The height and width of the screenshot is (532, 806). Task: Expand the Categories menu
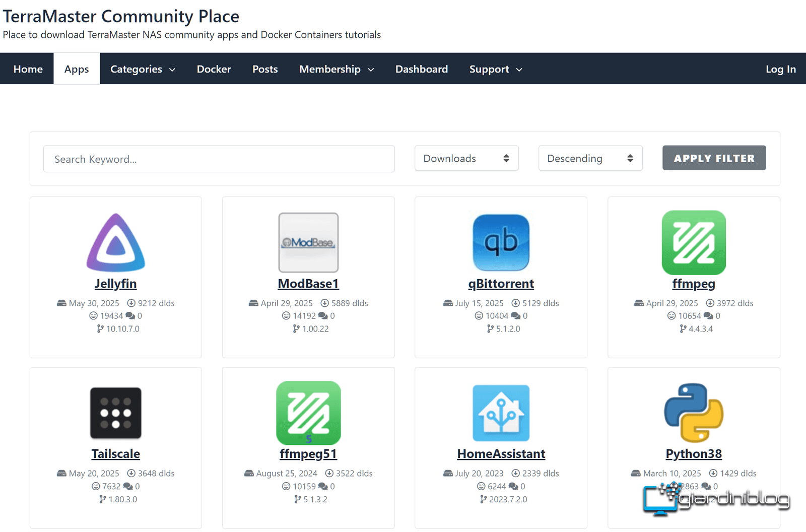(x=143, y=69)
